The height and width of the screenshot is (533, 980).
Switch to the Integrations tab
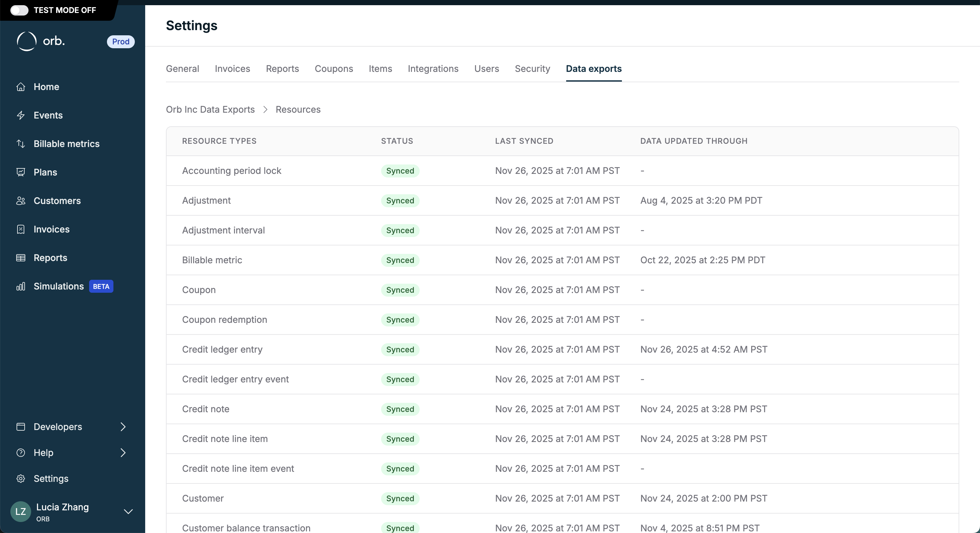[x=433, y=69]
